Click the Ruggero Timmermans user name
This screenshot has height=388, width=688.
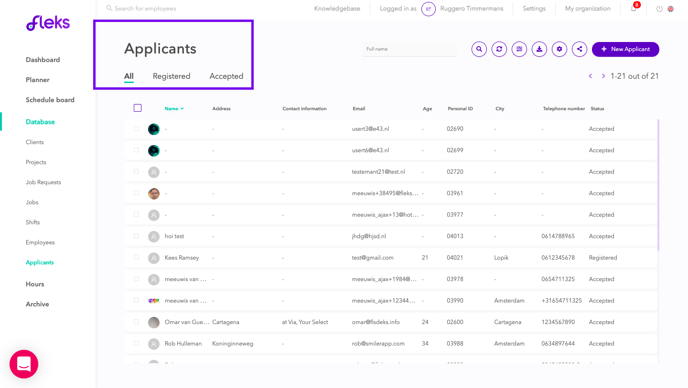tap(472, 8)
